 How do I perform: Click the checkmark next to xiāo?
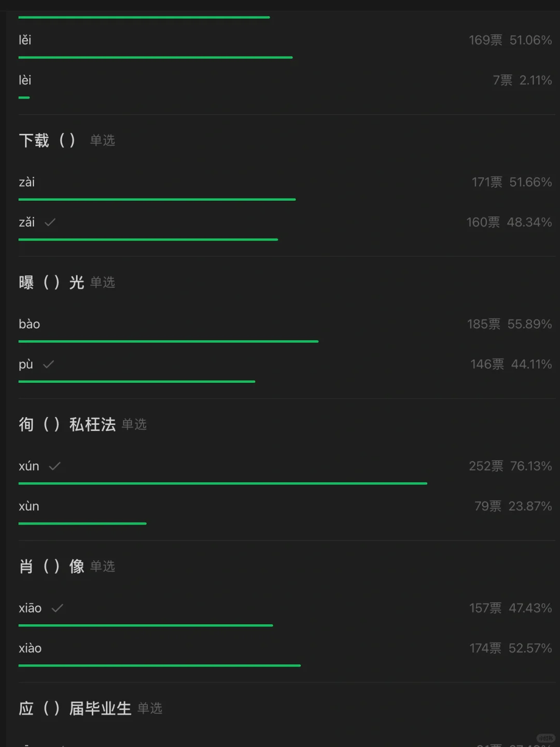(58, 608)
